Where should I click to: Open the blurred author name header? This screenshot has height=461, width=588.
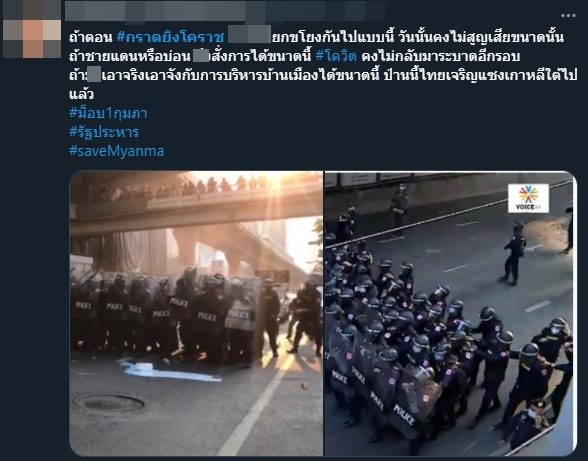225,11
